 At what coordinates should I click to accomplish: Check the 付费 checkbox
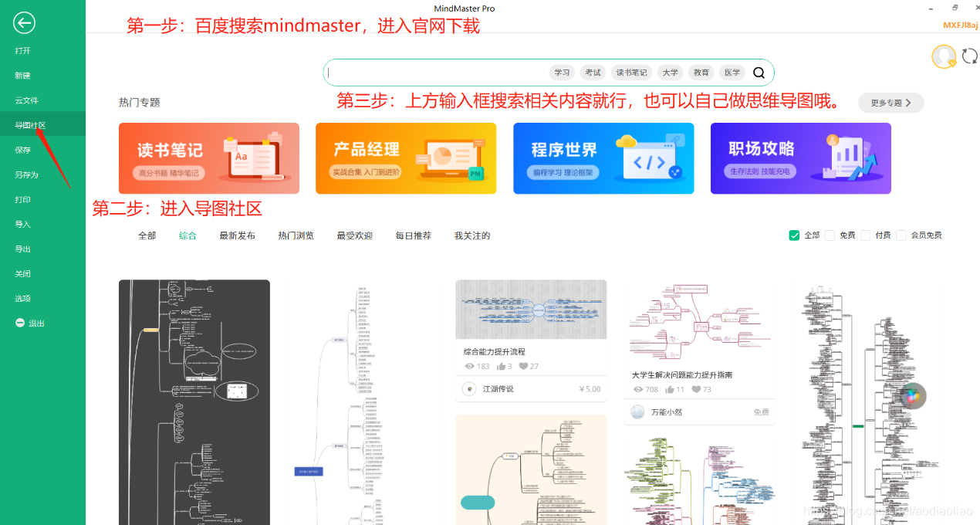coord(864,235)
